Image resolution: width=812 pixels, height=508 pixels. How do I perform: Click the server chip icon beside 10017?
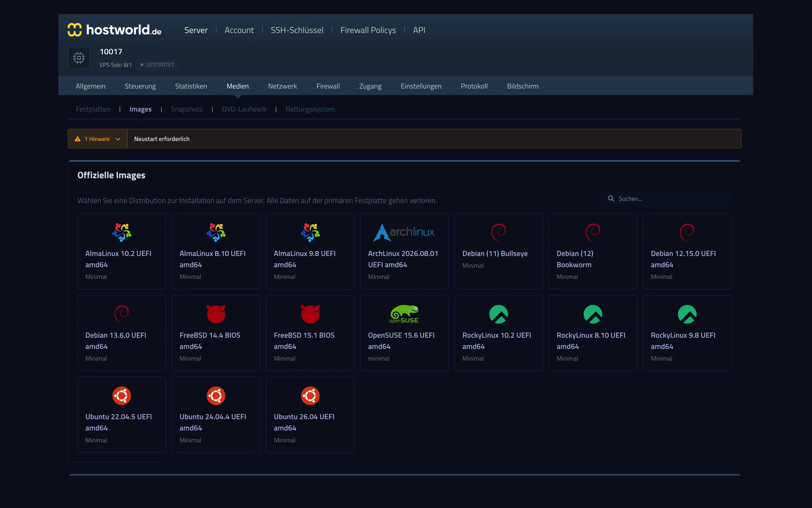coord(79,58)
